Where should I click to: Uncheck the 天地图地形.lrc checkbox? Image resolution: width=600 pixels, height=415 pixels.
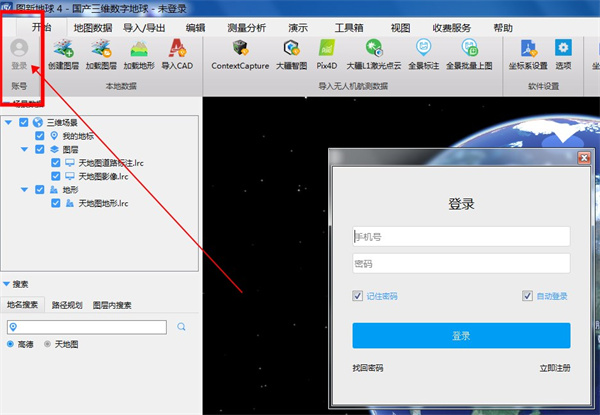[x=55, y=203]
